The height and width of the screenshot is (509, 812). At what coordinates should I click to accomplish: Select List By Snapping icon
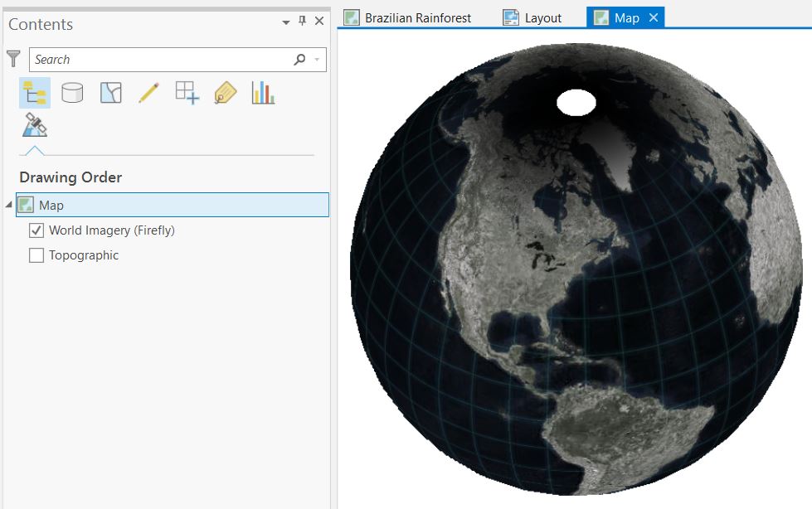coord(187,93)
